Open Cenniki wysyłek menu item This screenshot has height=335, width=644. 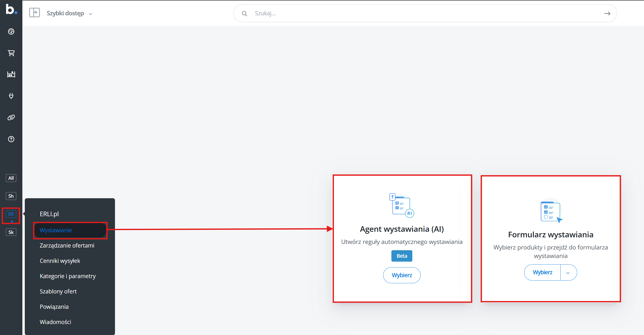[60, 261]
